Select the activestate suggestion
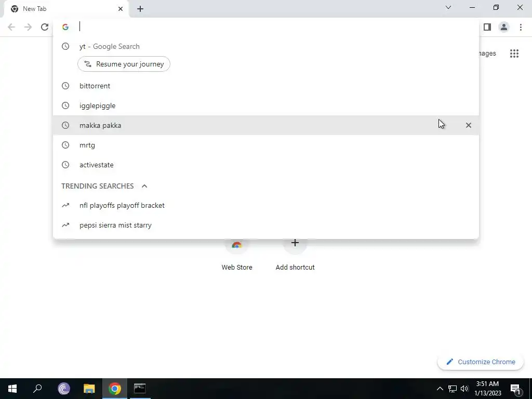 tap(266, 165)
